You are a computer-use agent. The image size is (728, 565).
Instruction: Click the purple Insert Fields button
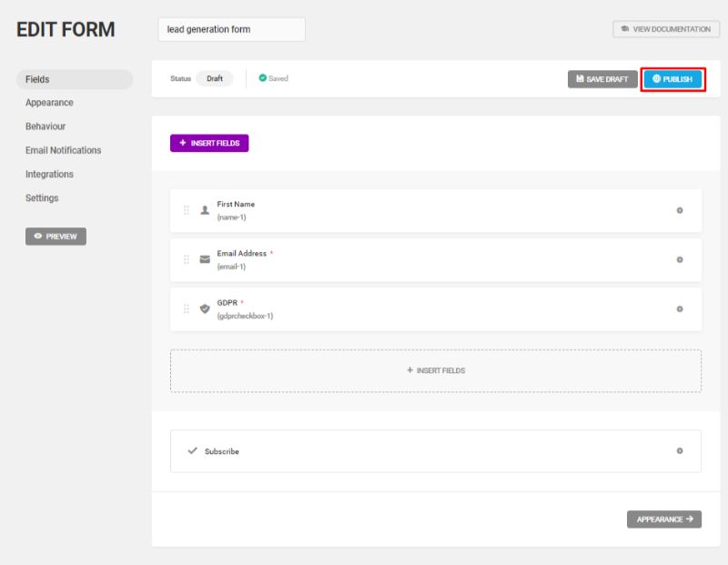209,143
